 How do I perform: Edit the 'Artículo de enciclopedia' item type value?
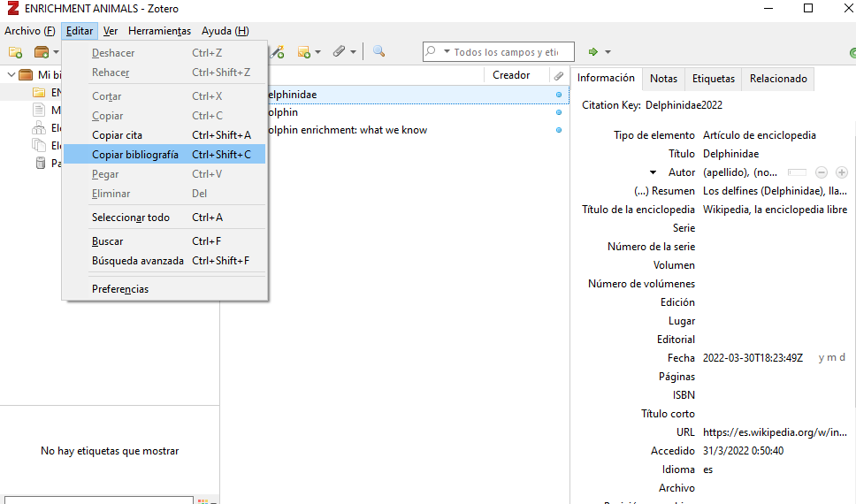tap(760, 135)
